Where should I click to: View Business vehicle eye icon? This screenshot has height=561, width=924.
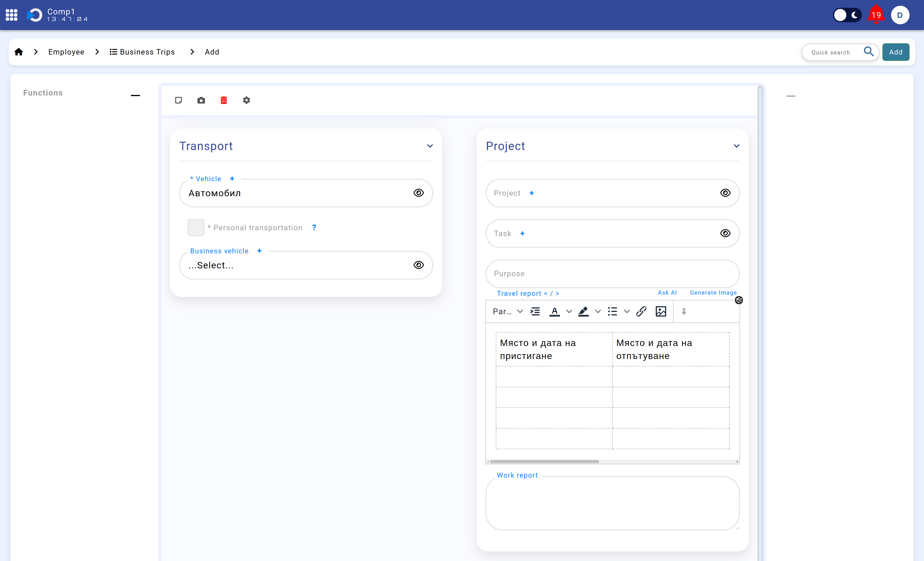[418, 265]
